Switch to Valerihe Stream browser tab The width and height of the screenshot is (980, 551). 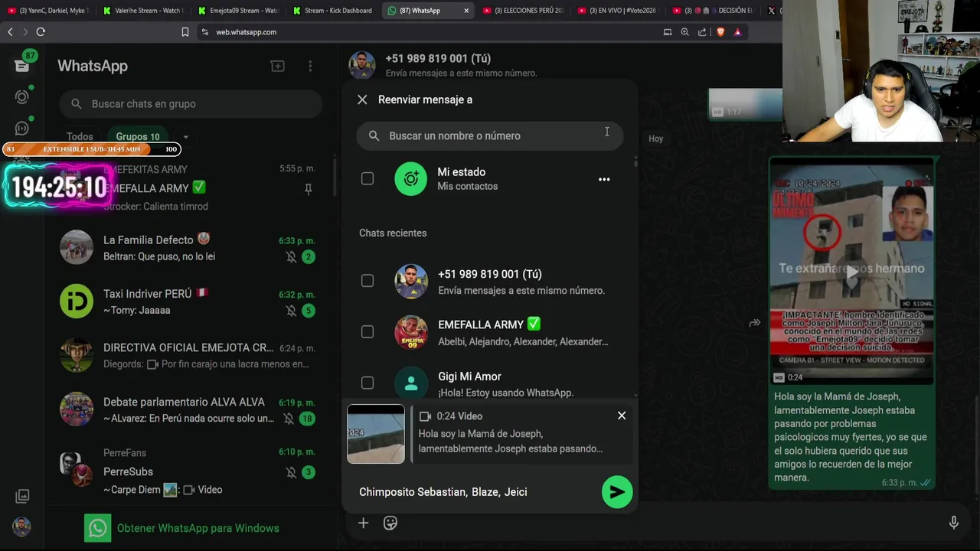click(144, 11)
